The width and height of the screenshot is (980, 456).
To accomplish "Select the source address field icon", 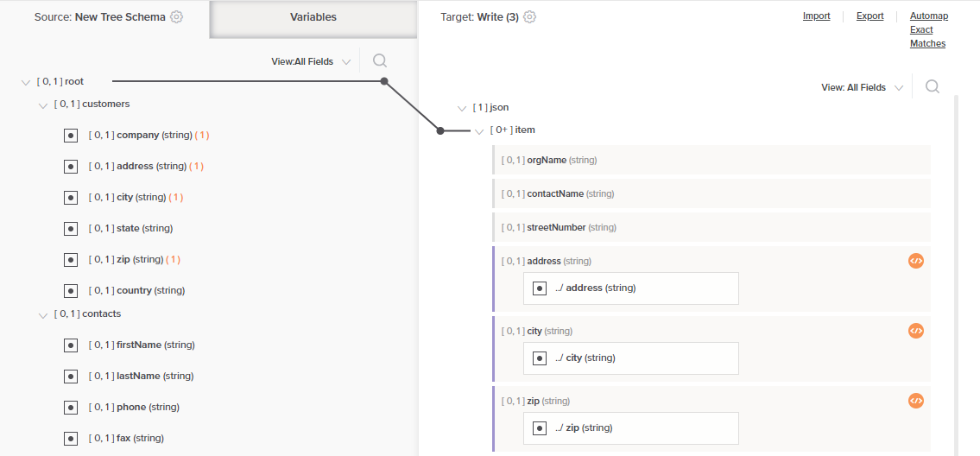I will tap(71, 167).
